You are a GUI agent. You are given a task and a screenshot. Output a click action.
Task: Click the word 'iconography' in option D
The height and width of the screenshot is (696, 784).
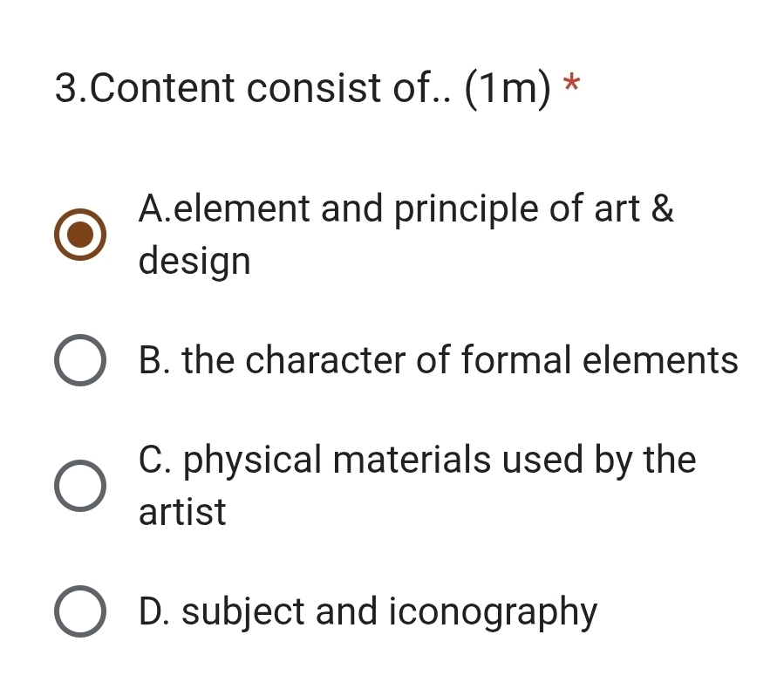pyautogui.click(x=493, y=611)
